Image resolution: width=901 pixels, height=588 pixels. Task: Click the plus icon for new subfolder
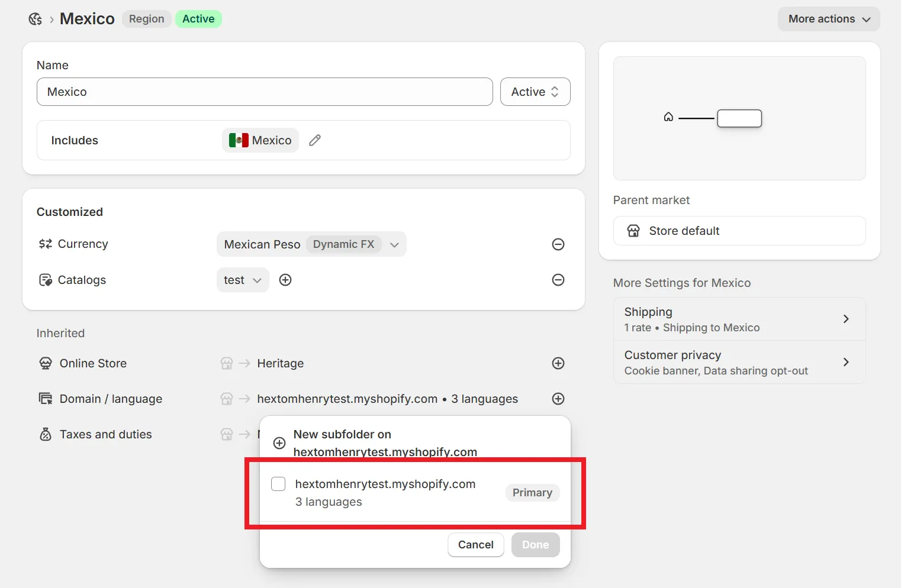(279, 443)
